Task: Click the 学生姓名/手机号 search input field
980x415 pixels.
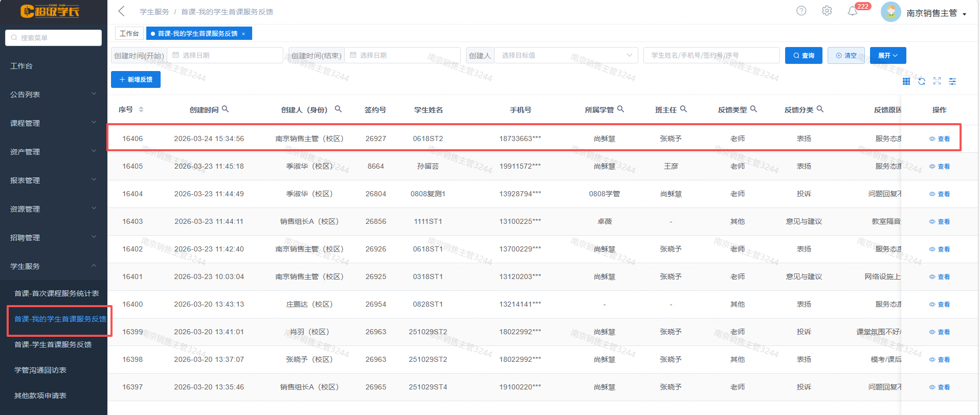Action: point(711,55)
